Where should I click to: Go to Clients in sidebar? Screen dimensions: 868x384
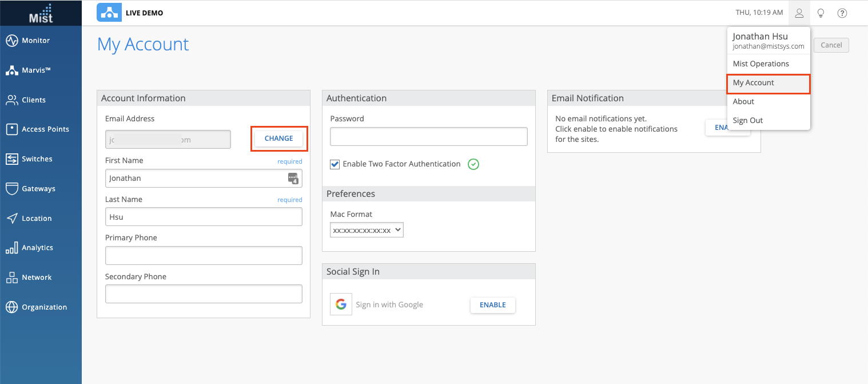33,100
